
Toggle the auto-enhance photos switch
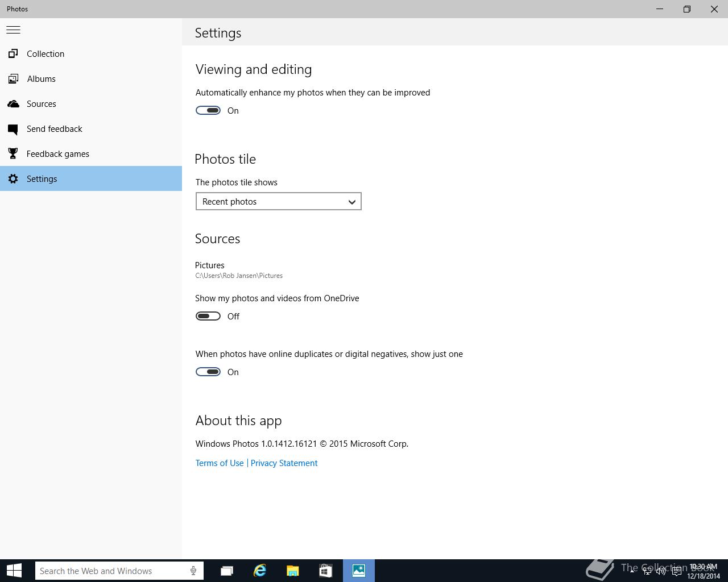(x=208, y=110)
